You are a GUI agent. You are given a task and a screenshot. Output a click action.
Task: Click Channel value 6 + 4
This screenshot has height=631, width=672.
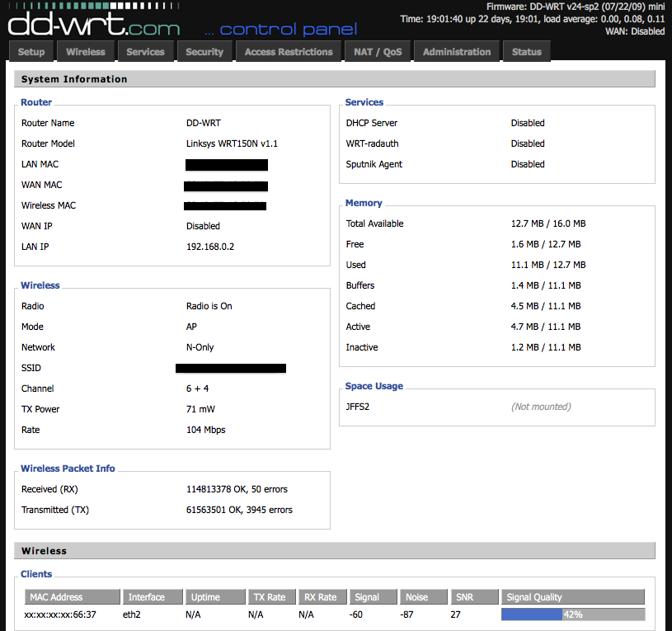pyautogui.click(x=198, y=388)
